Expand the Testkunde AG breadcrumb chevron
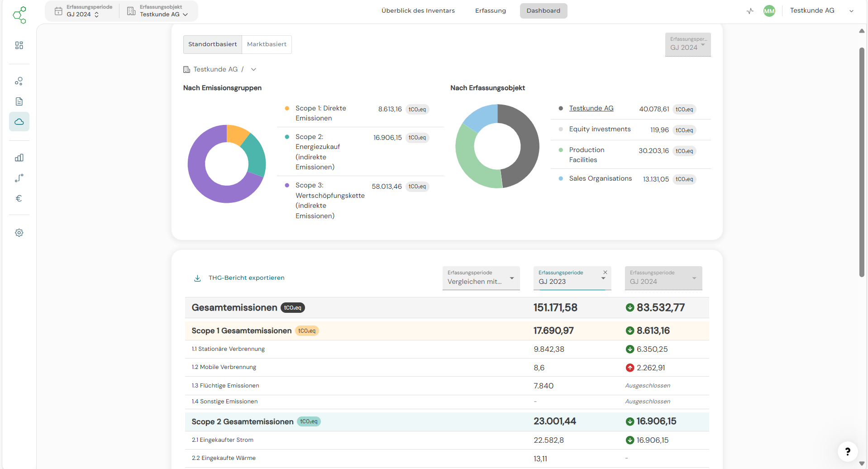 pyautogui.click(x=253, y=69)
